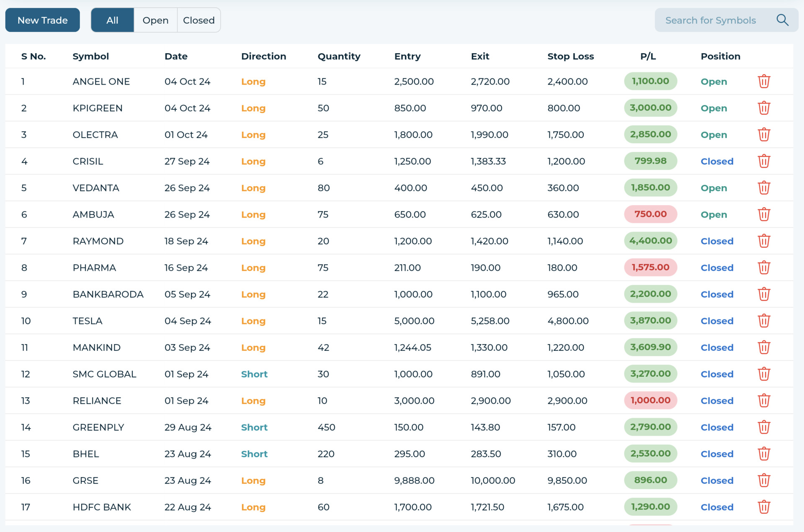This screenshot has width=804, height=532.
Task: Click the red 750.00 P/L badge
Action: tap(650, 214)
